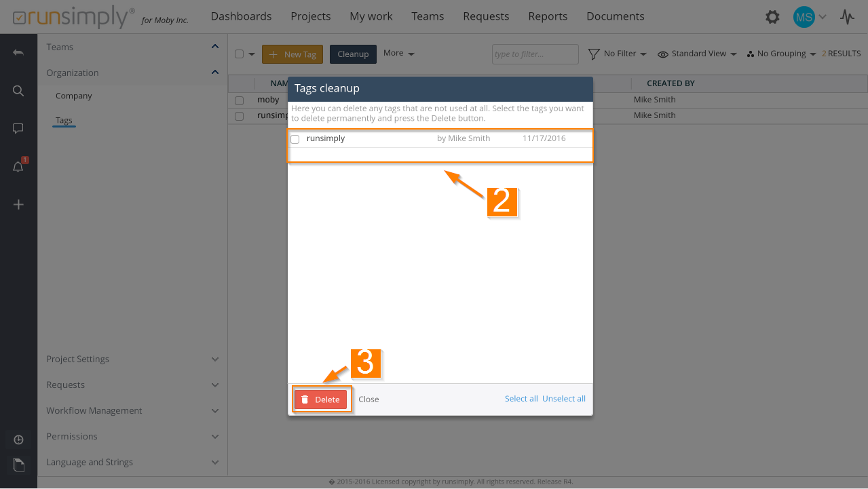Click the type to filter input field

tap(535, 54)
